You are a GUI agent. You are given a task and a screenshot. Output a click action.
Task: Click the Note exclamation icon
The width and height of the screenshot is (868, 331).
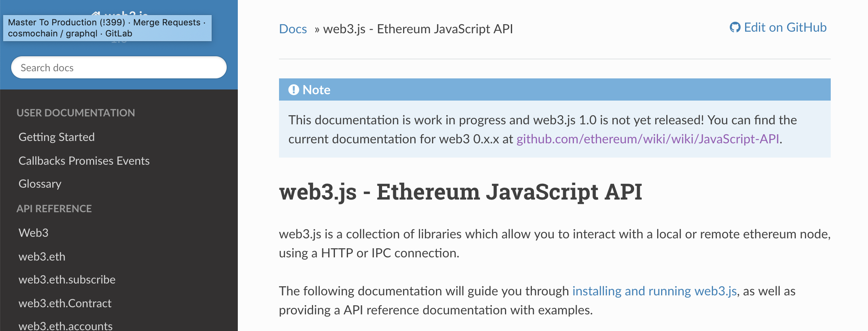(x=294, y=90)
